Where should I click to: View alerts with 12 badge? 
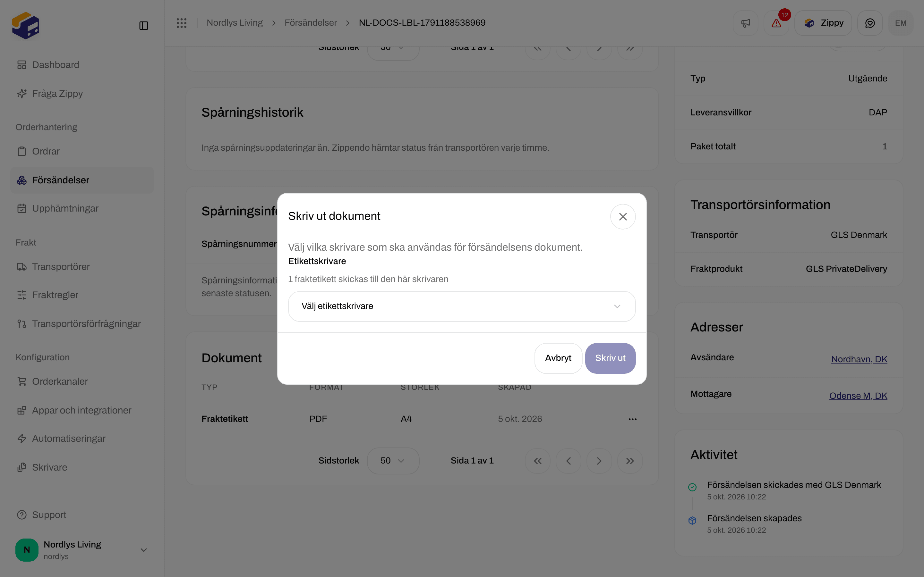776,23
